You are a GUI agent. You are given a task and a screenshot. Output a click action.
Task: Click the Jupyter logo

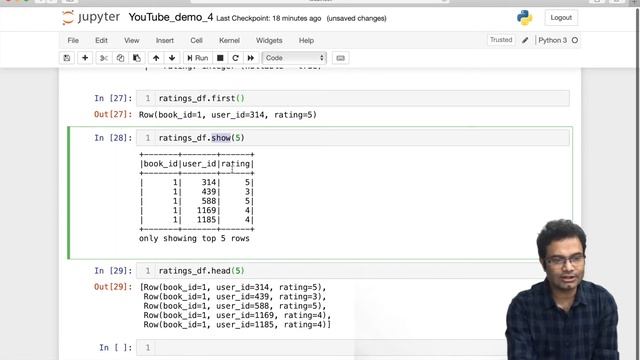(91, 18)
